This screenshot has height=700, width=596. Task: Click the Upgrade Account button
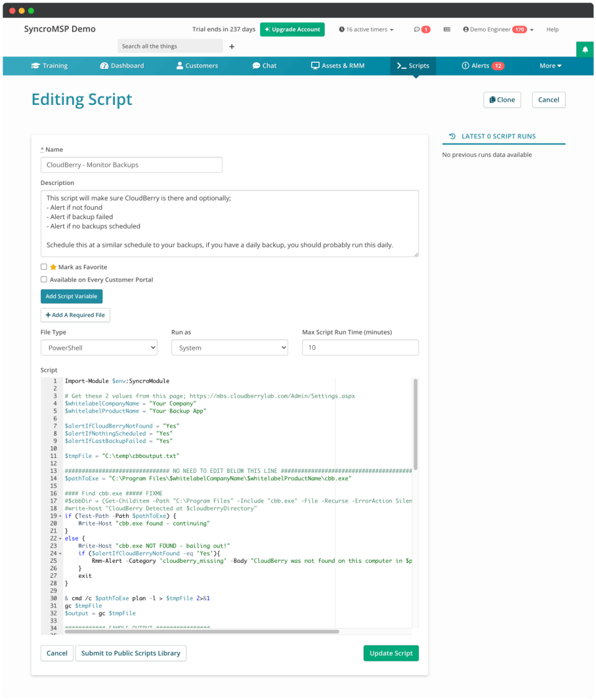[292, 29]
